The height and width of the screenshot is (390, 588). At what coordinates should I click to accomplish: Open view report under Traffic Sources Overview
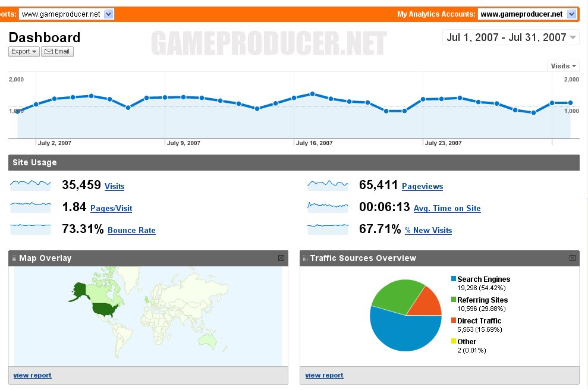coord(324,375)
